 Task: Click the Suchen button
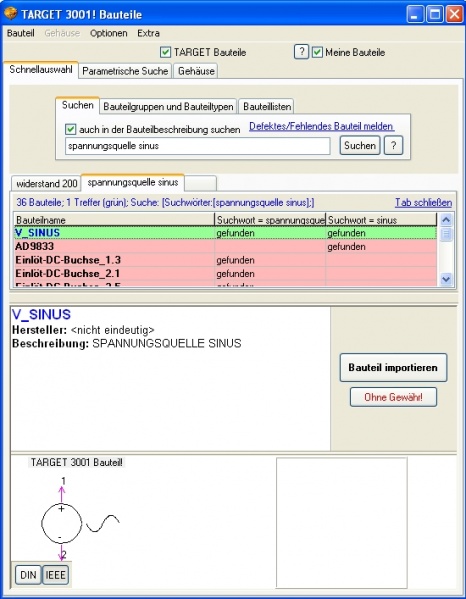click(360, 146)
